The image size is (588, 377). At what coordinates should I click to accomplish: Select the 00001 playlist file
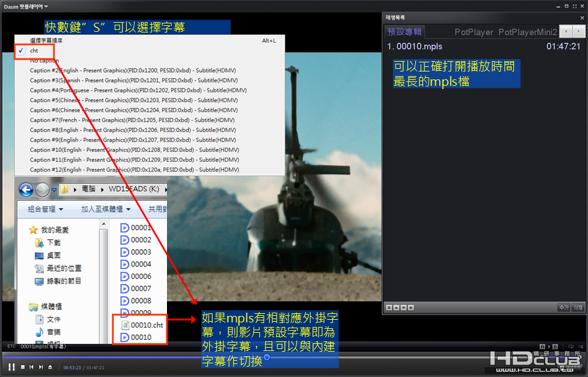[135, 227]
